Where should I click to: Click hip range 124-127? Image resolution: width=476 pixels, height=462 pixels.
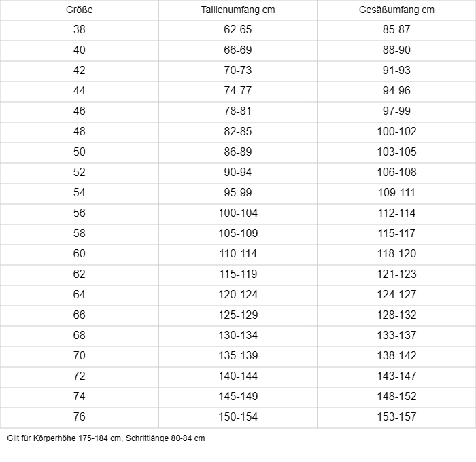click(x=396, y=295)
